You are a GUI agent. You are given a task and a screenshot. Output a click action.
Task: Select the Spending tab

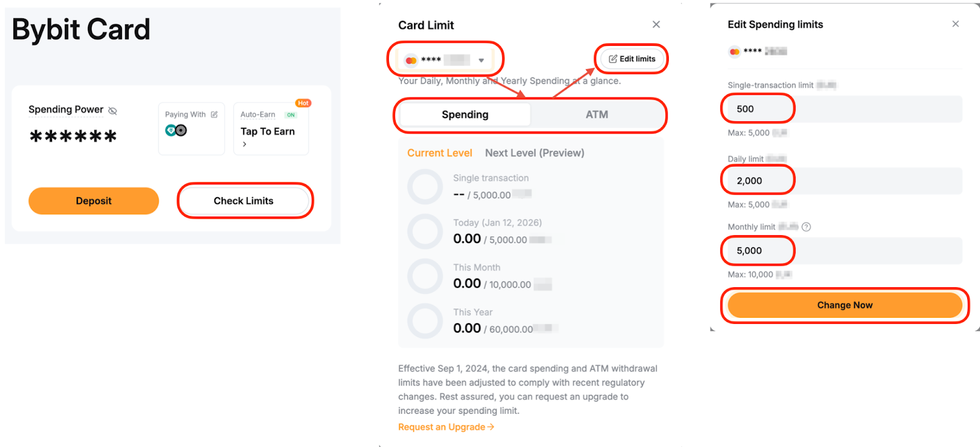point(465,115)
